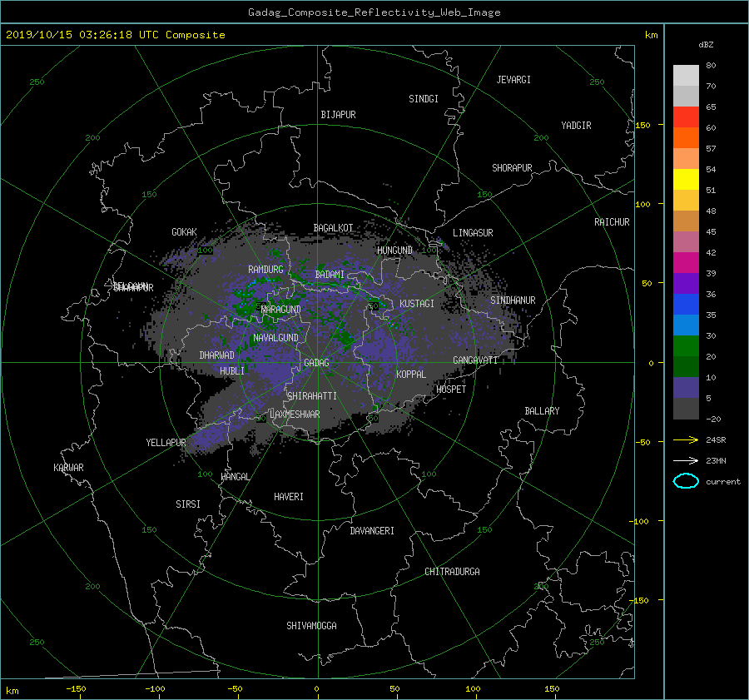Click the KUSTAGI city label

coord(417,304)
